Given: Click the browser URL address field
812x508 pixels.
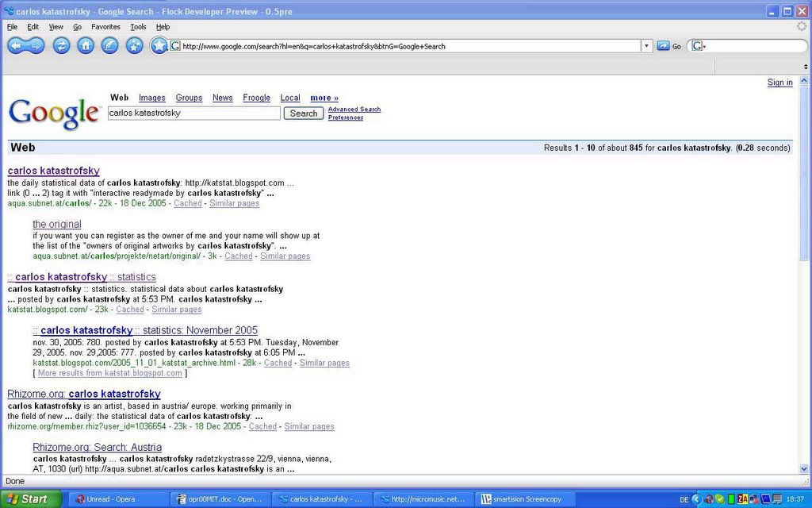Looking at the screenshot, I should 411,46.
